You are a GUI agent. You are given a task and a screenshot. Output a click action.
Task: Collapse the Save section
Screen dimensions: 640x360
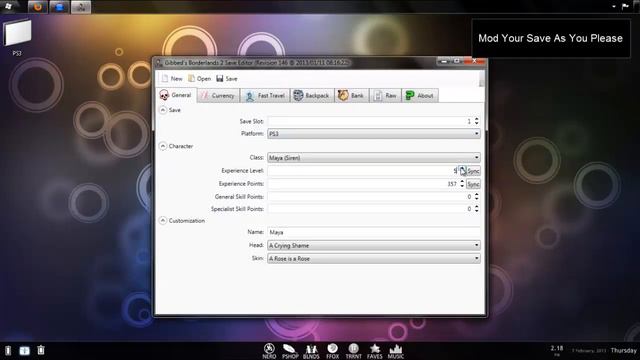163,110
